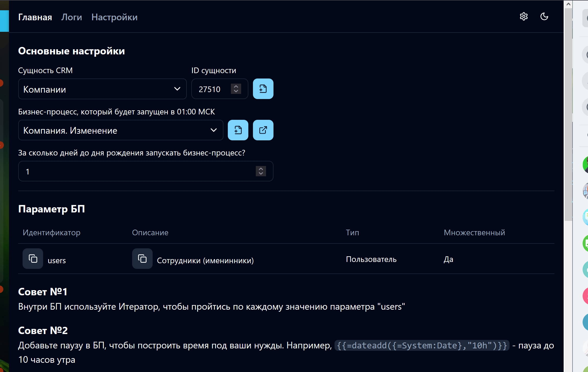
Task: Open the Компания. Изменение process dropdown
Action: tap(121, 130)
